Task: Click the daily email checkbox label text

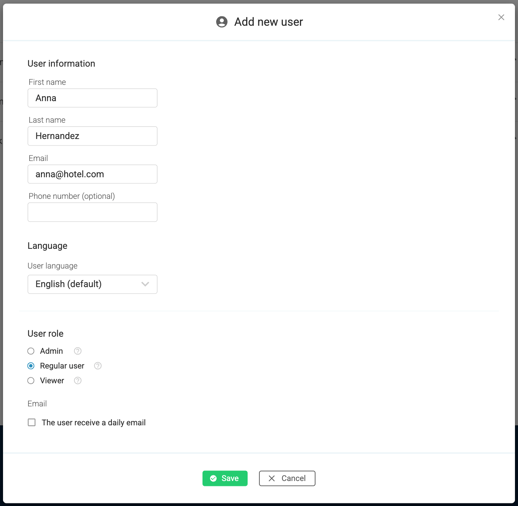Action: 94,423
